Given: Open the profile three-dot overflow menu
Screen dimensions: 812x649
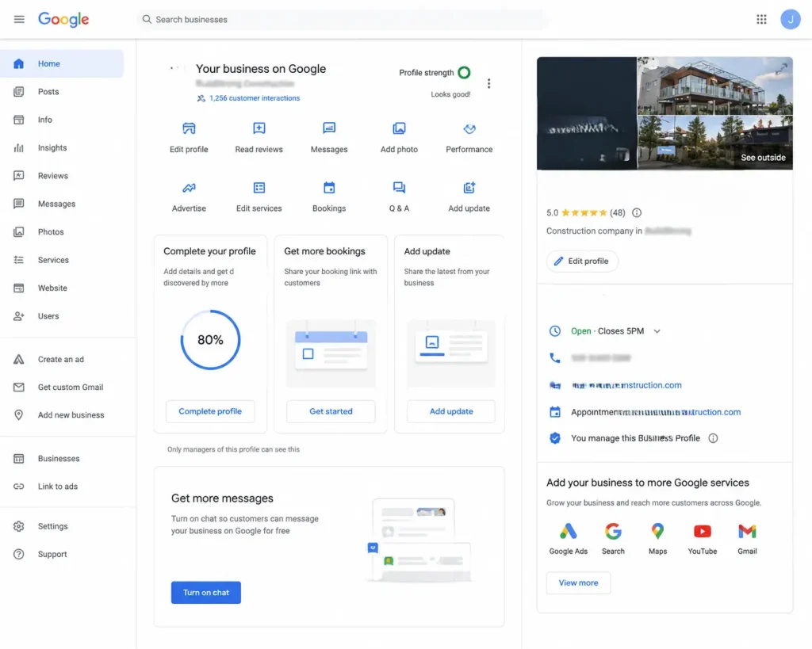Looking at the screenshot, I should tap(488, 83).
